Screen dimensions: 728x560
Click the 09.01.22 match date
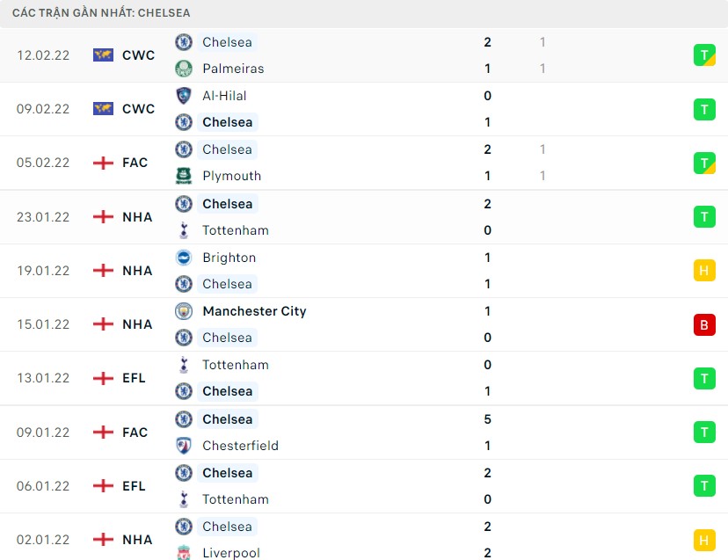[x=42, y=433]
